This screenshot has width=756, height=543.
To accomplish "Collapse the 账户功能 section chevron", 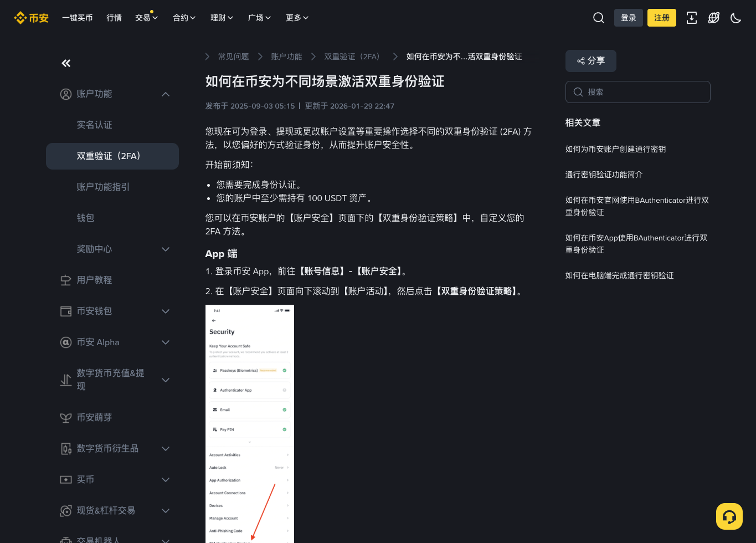I will tap(166, 94).
